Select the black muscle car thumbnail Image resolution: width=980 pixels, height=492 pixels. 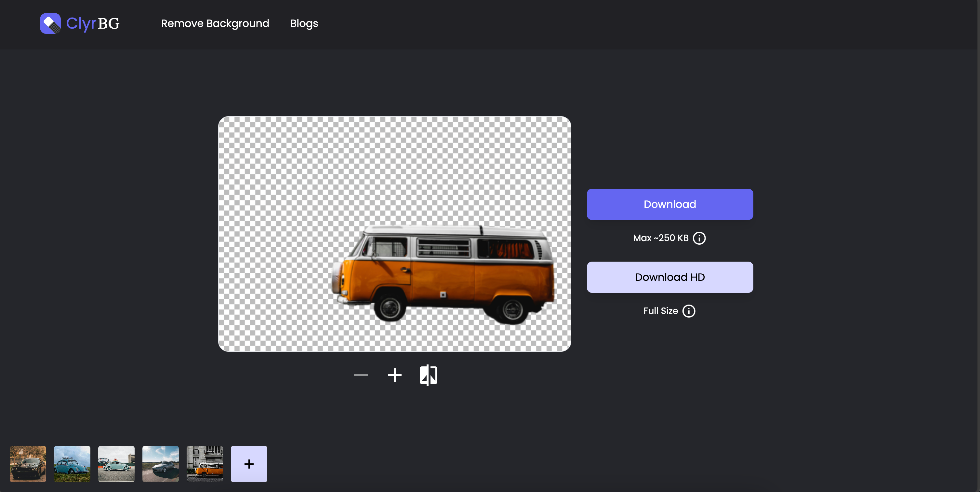28,464
